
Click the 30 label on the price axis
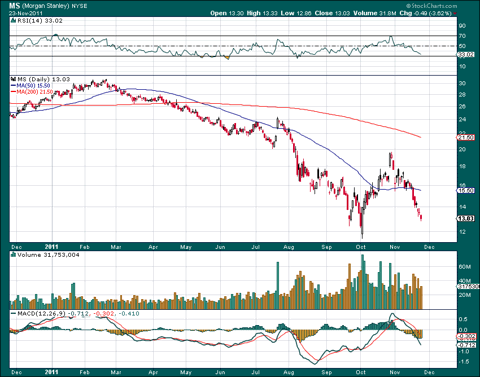[x=463, y=83]
